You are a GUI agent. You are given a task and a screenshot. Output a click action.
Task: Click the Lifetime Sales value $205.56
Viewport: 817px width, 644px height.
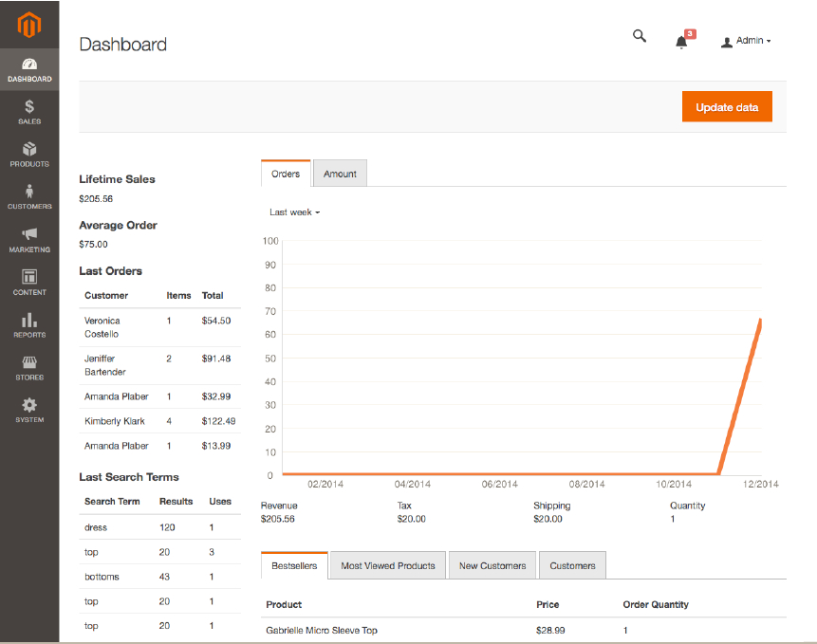pos(96,199)
